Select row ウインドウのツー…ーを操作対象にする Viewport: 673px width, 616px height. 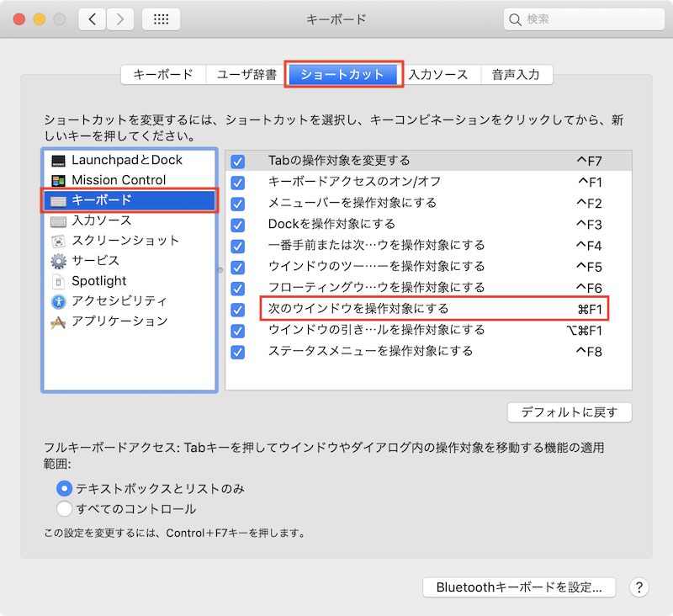[x=428, y=267]
